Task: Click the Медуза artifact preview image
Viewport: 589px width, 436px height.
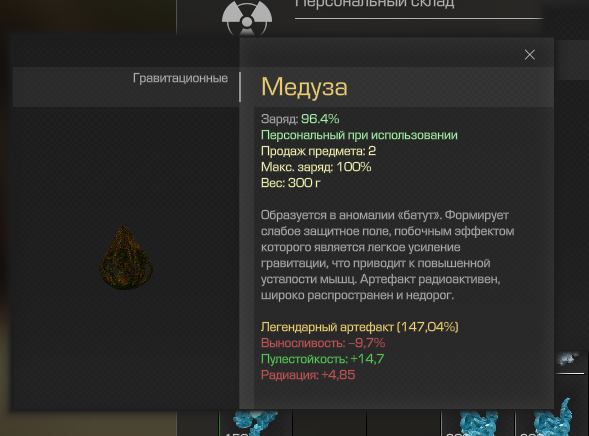Action: pyautogui.click(x=126, y=258)
